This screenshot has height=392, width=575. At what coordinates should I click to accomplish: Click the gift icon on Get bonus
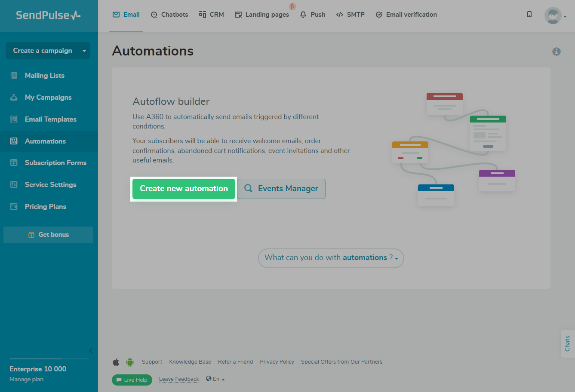(31, 235)
